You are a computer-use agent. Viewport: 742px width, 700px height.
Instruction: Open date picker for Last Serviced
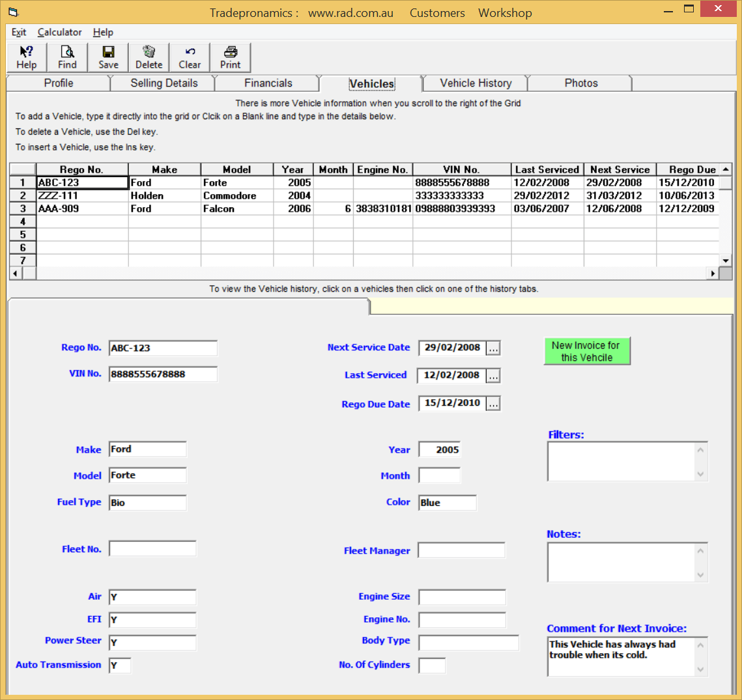(493, 376)
